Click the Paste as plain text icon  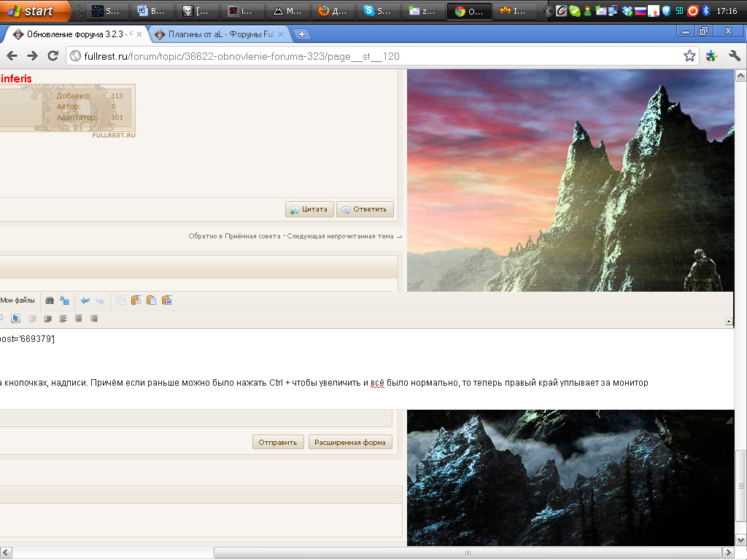pyautogui.click(x=151, y=300)
